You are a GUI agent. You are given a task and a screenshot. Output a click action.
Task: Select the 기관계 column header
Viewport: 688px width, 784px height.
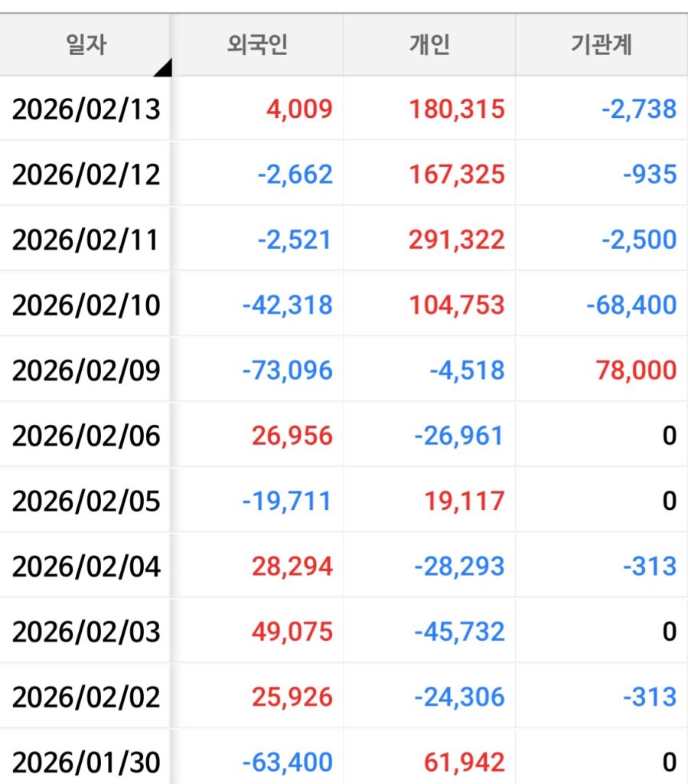coord(601,44)
